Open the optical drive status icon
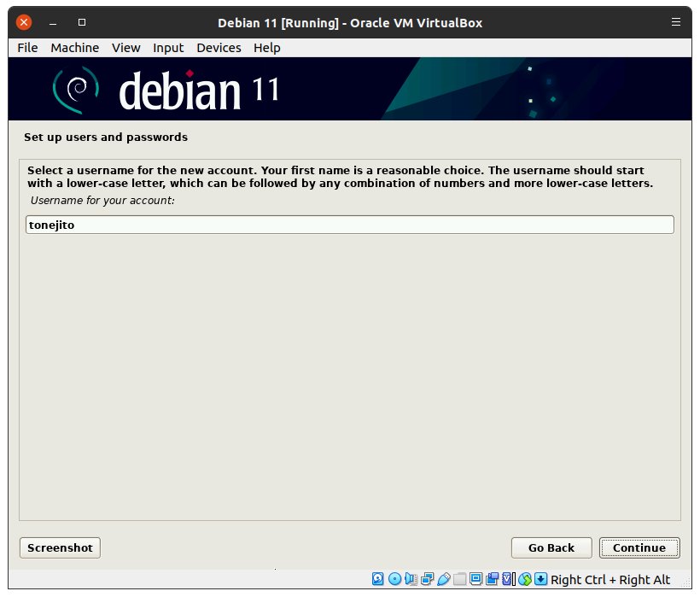The image size is (700, 597). tap(394, 579)
